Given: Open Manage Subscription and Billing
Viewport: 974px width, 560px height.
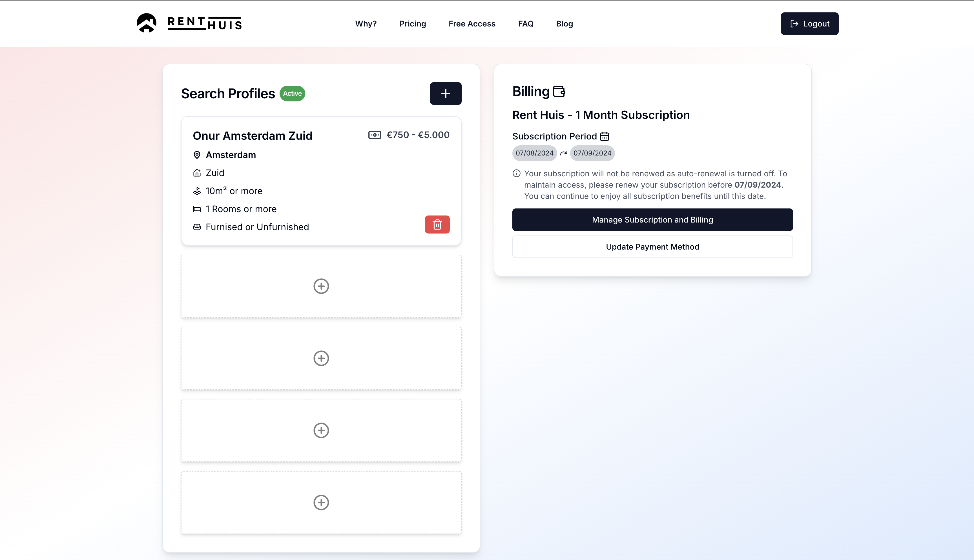Looking at the screenshot, I should tap(652, 220).
